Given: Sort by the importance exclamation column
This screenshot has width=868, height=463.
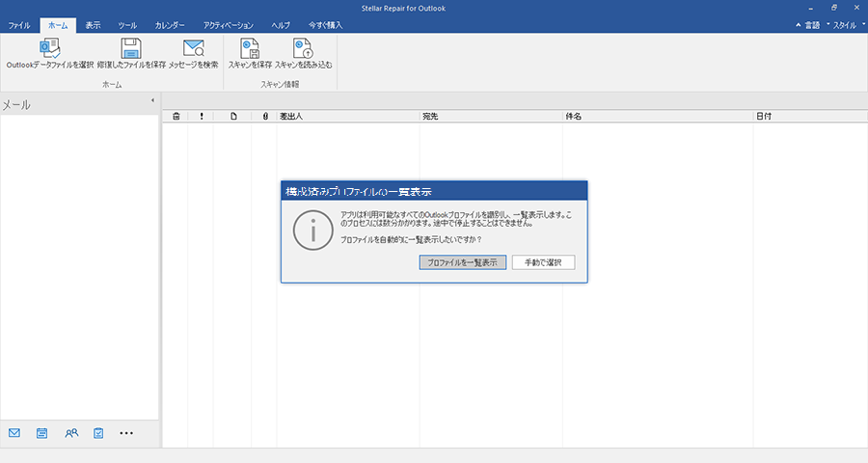Looking at the screenshot, I should tap(202, 117).
